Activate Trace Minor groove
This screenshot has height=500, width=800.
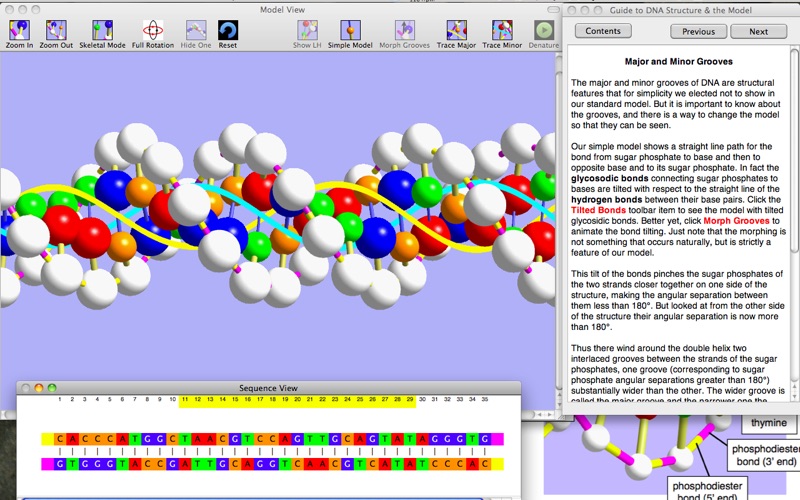coord(502,34)
